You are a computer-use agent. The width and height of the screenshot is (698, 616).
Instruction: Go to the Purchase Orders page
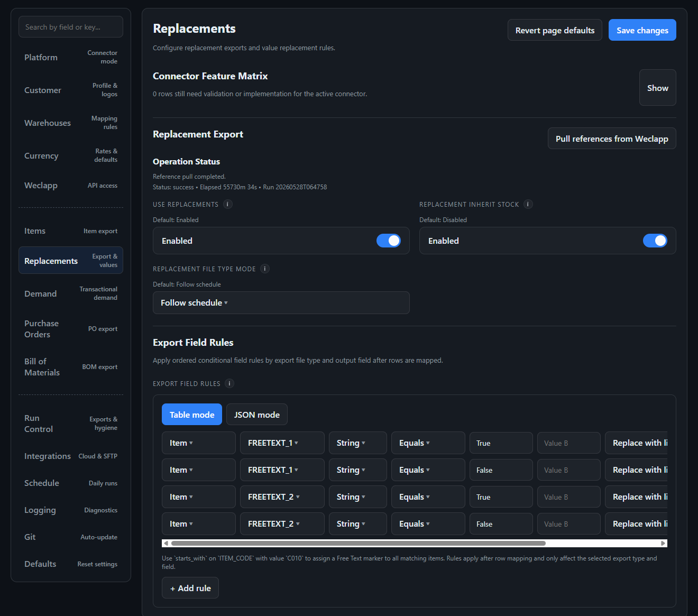71,329
